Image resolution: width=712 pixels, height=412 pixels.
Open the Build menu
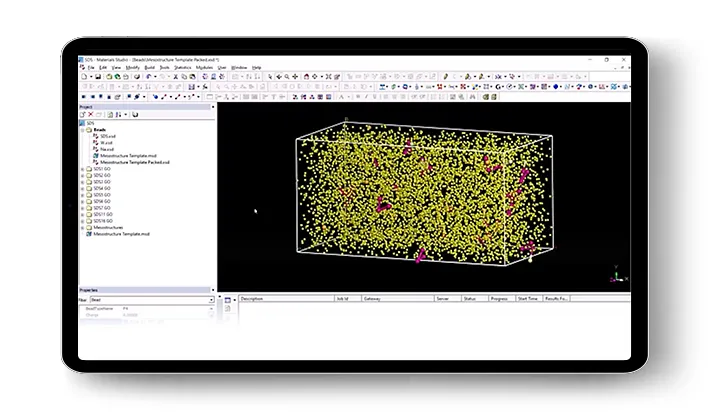pos(149,68)
